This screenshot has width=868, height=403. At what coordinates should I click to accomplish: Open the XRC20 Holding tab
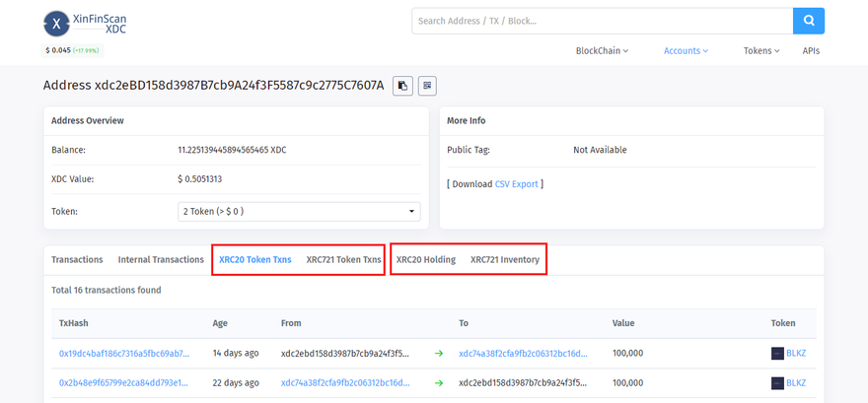tap(425, 260)
